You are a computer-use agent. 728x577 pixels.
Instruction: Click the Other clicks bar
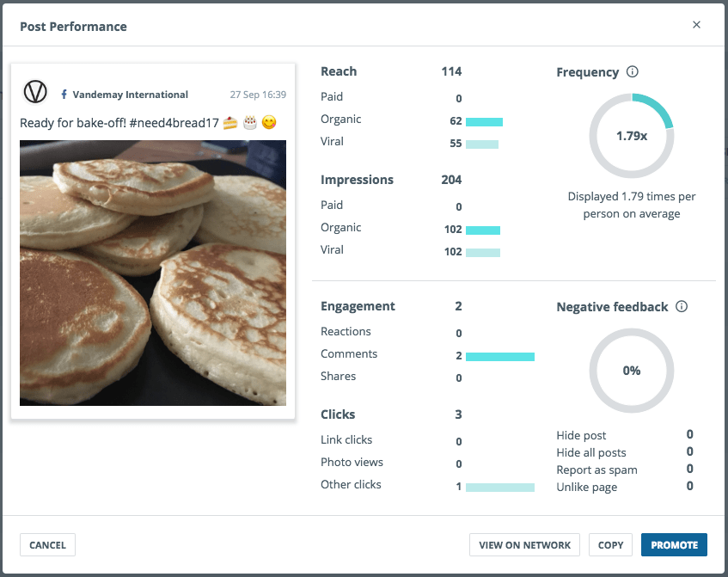pos(500,487)
